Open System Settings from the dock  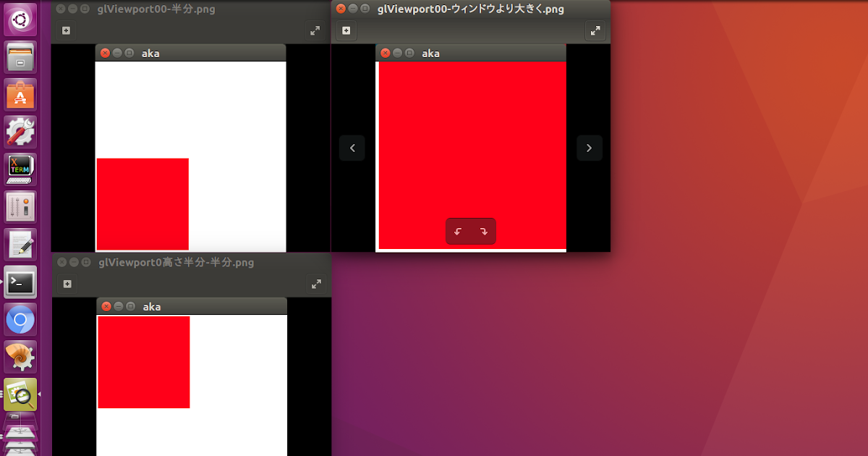click(20, 132)
